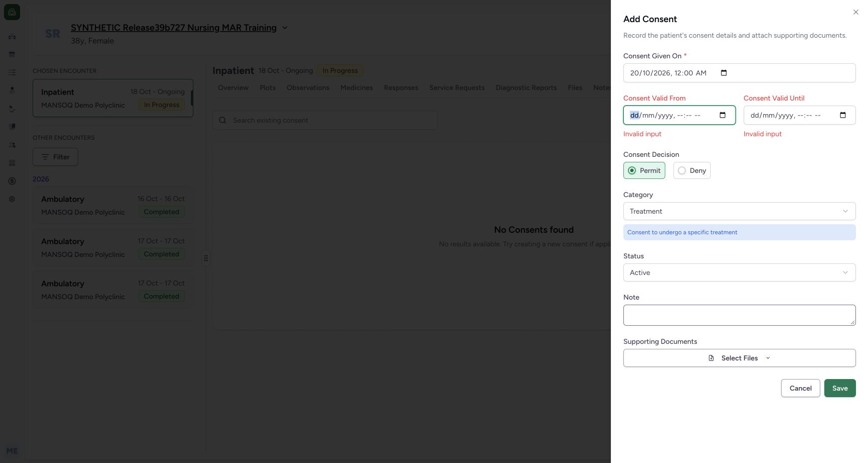Open the Files tab
The width and height of the screenshot is (868, 463).
[x=575, y=87]
